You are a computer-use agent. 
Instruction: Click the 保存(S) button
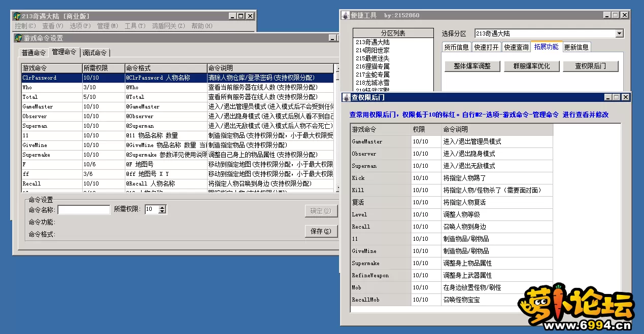point(321,231)
